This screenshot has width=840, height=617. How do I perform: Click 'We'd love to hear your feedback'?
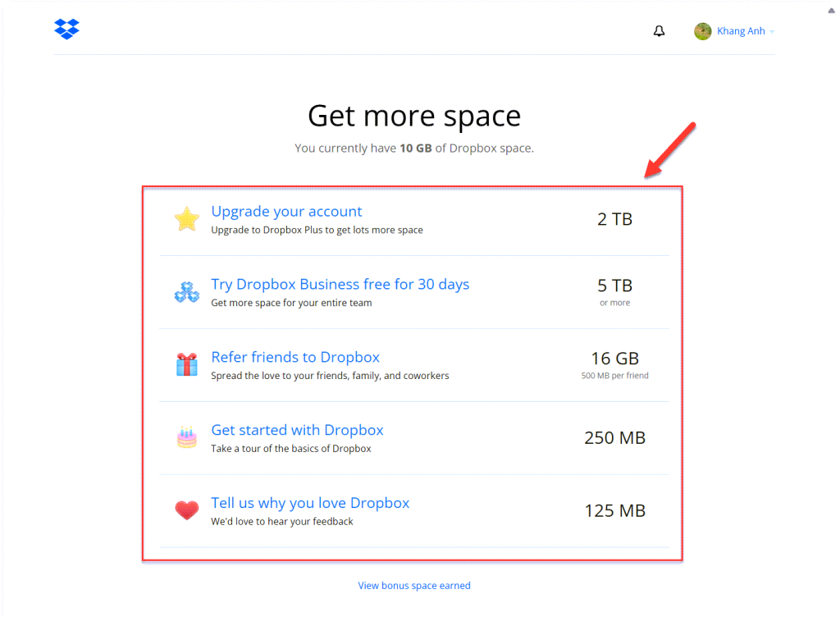click(x=282, y=521)
